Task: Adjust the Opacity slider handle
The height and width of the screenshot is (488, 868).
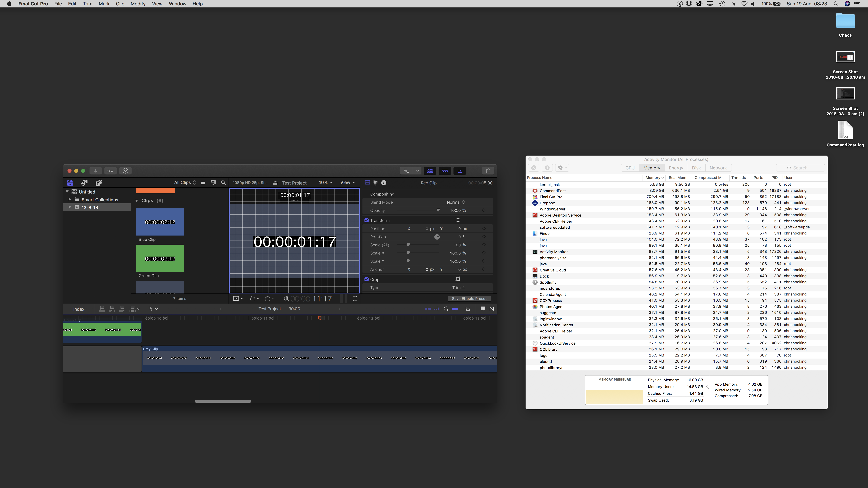Action: coord(438,210)
